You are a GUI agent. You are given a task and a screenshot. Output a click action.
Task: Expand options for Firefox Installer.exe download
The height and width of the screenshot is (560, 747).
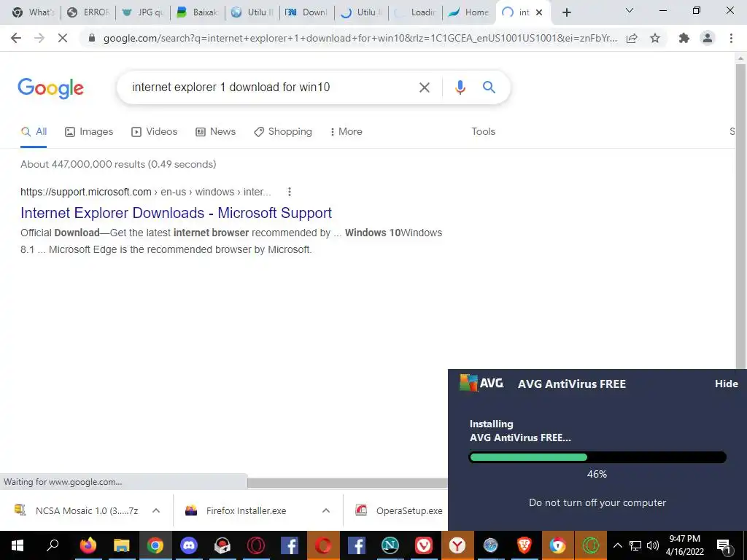(326, 510)
